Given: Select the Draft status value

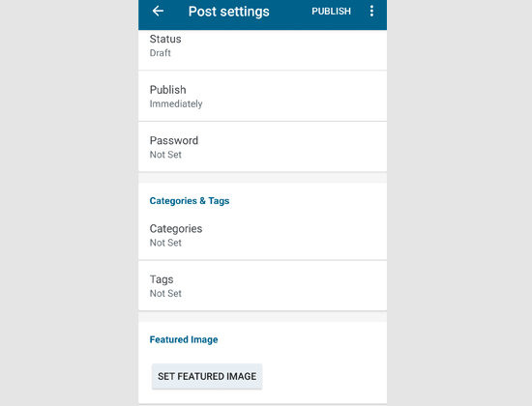Looking at the screenshot, I should [161, 53].
